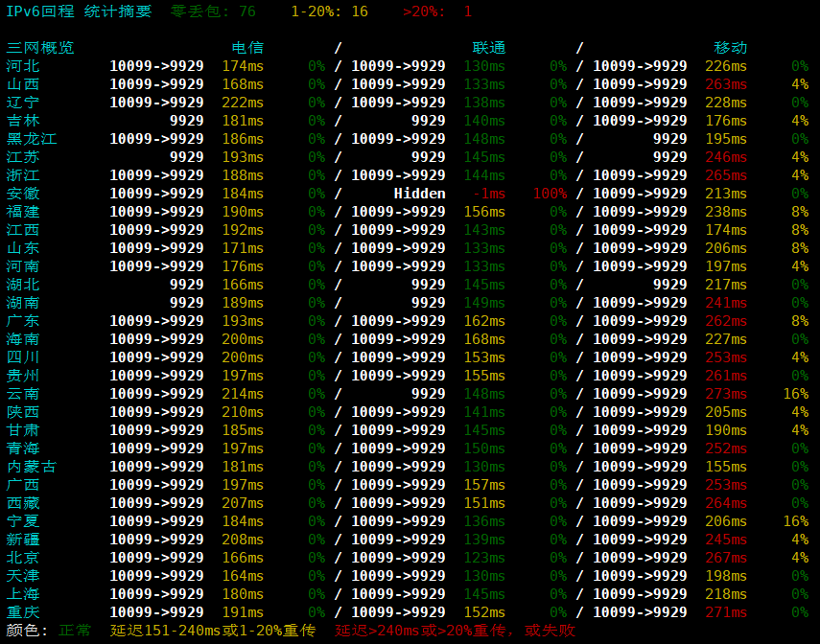Click the green '正常' legend entry
The image size is (820, 644).
point(75,631)
